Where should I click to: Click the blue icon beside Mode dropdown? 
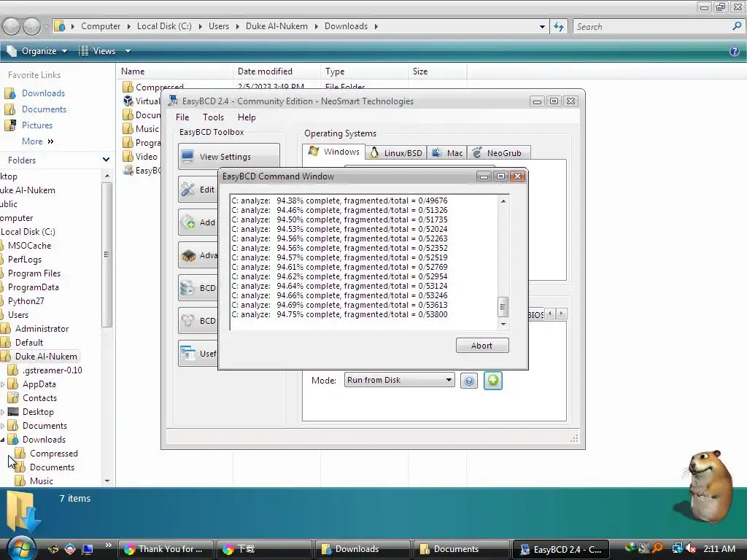point(469,381)
